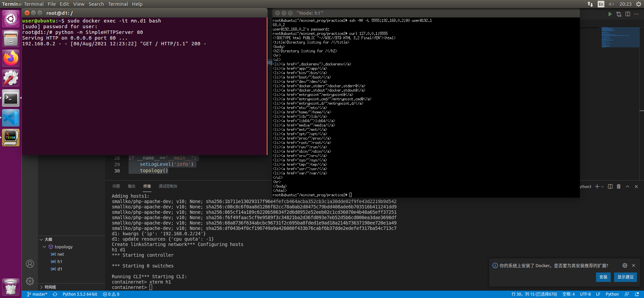This screenshot has height=298, width=644.
Task: Collapse the 大纲 outline section
Action: 41,240
